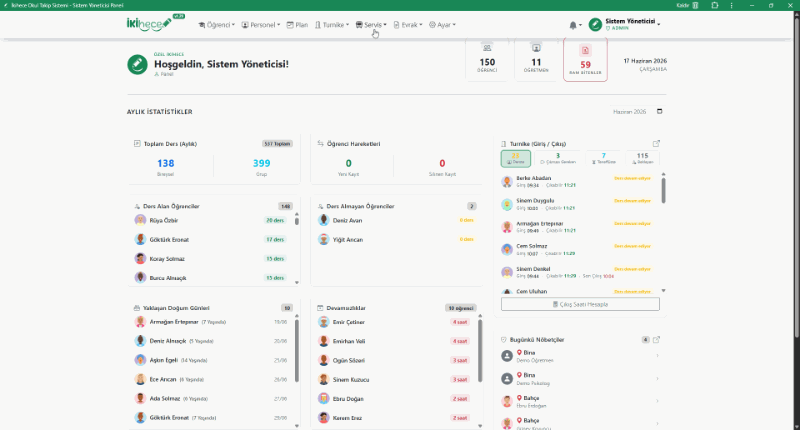This screenshot has height=430, width=800.
Task: Open the Haziran 2026 month picker field
Action: [637, 111]
